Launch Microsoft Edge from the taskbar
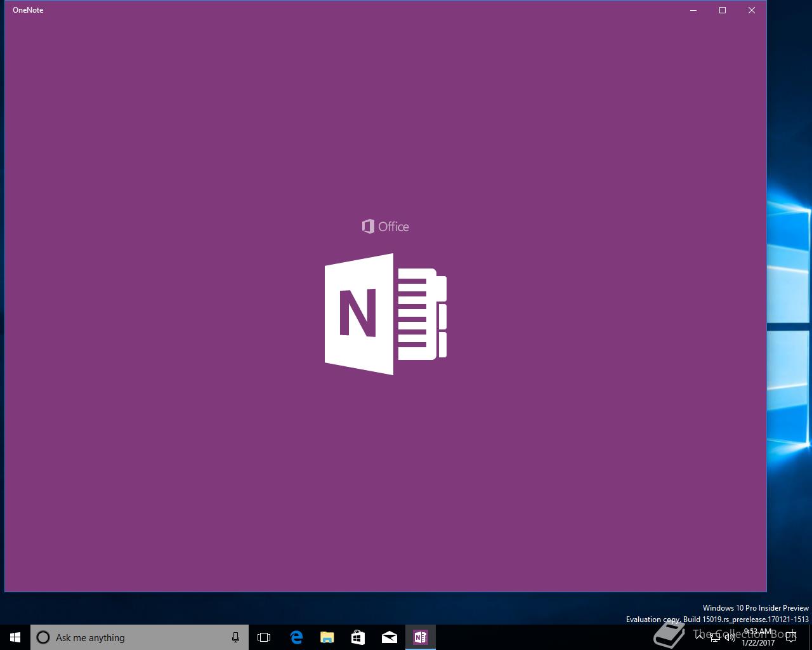The width and height of the screenshot is (812, 650). pos(296,637)
